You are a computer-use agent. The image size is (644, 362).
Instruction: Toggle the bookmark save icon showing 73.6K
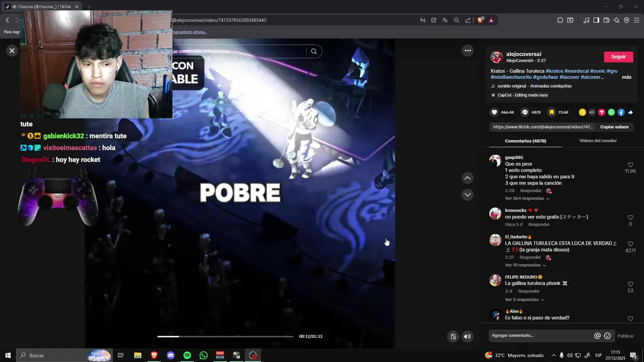[551, 112]
